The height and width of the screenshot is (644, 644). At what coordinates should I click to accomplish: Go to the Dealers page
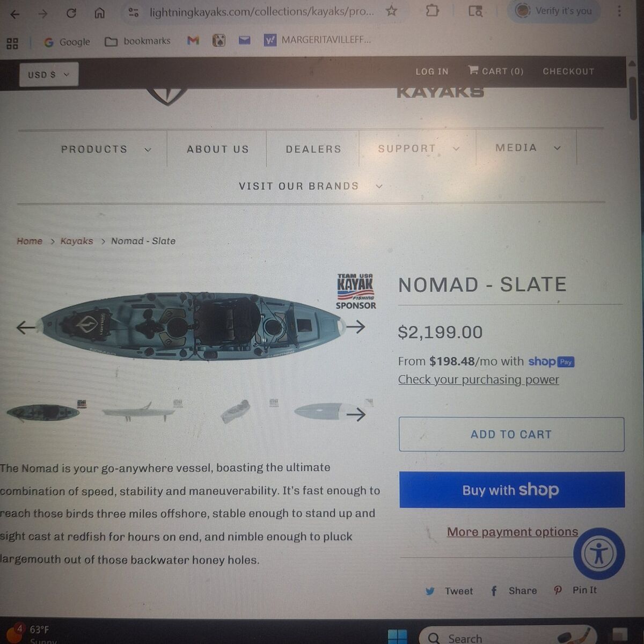pyautogui.click(x=313, y=149)
